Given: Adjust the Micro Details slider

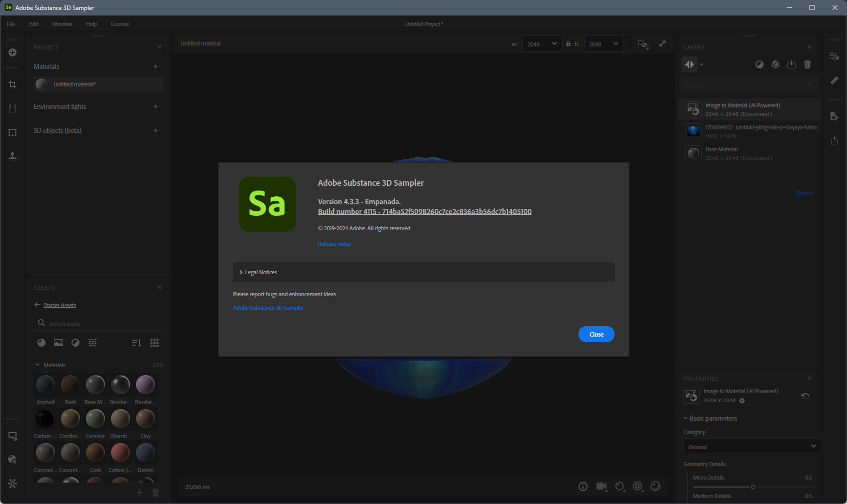Looking at the screenshot, I should 753,487.
